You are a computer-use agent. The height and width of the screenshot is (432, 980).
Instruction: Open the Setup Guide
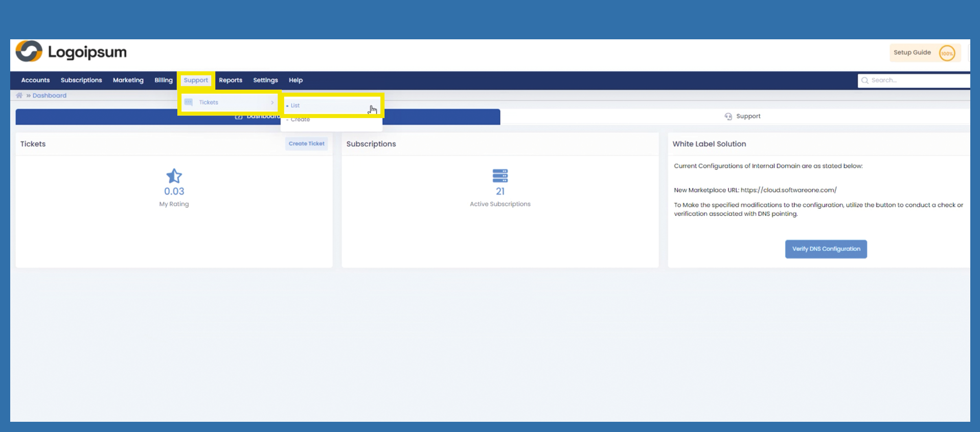point(912,53)
